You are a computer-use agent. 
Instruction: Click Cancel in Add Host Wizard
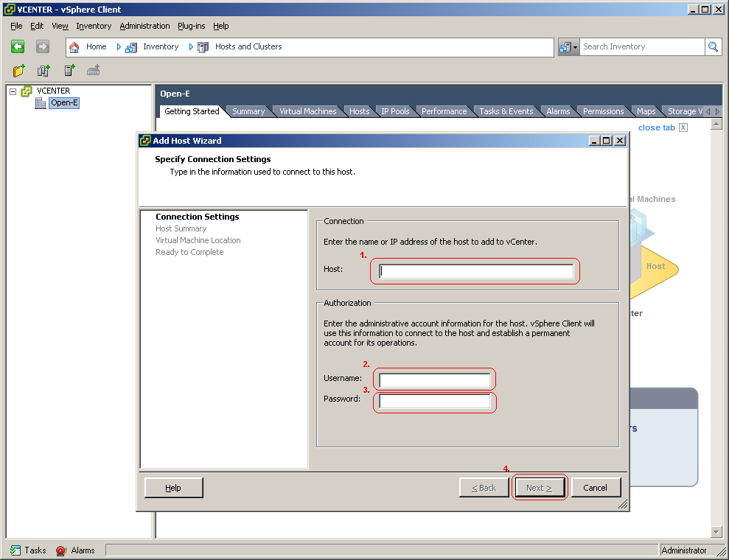tap(596, 488)
